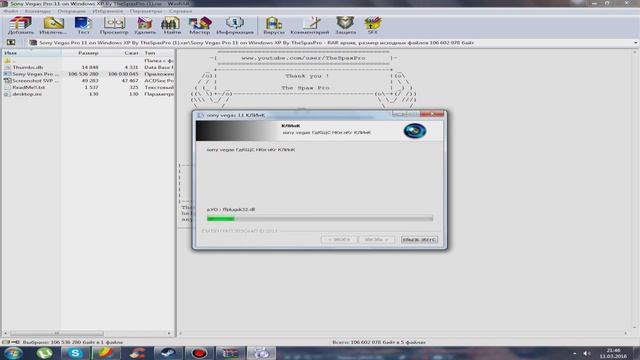Click the SFX toolbar icon
The width and height of the screenshot is (640, 360).
[373, 25]
